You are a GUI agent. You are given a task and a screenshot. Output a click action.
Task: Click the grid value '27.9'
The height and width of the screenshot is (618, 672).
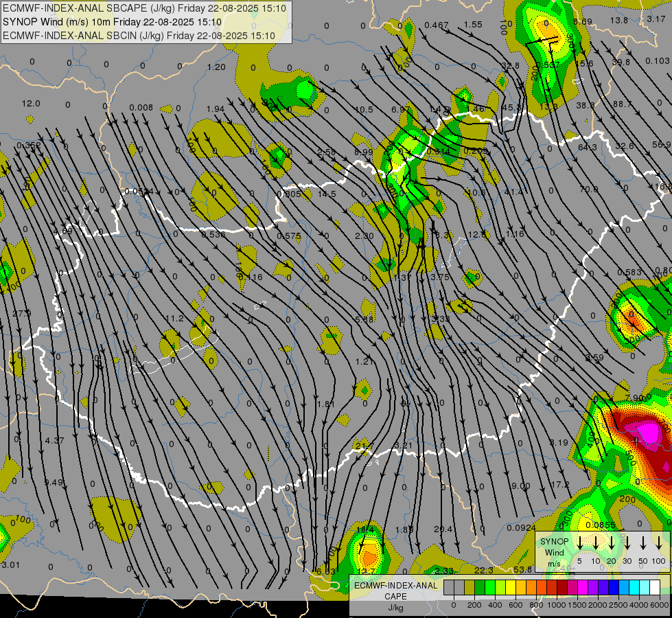click(22, 314)
